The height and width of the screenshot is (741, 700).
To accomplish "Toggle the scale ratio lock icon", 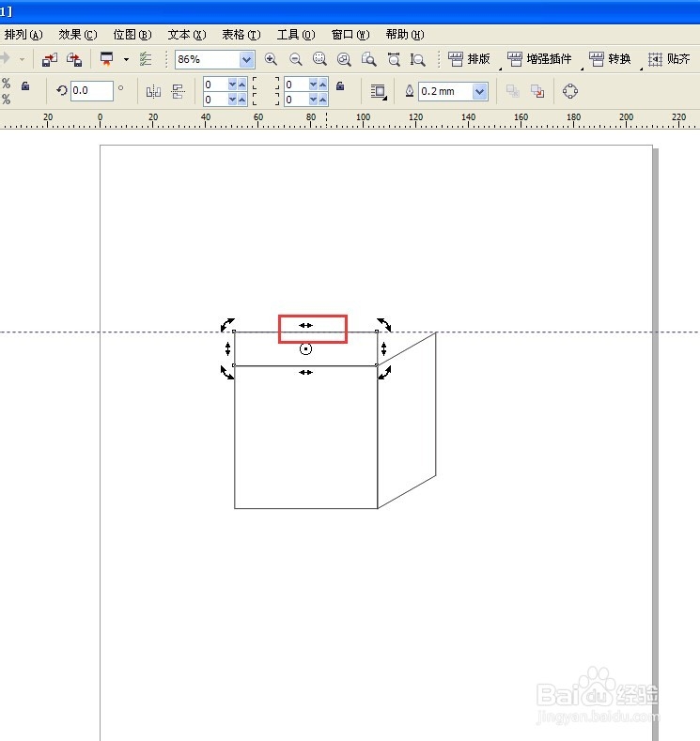I will point(25,86).
